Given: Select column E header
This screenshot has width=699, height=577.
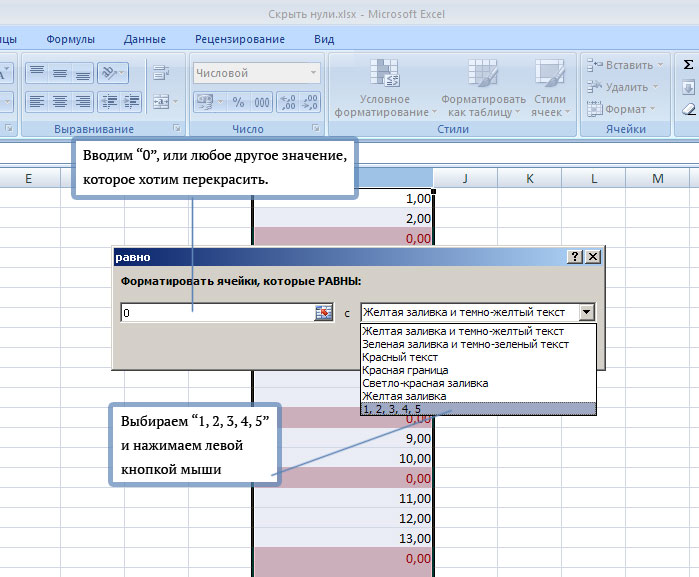Looking at the screenshot, I should coord(29,179).
